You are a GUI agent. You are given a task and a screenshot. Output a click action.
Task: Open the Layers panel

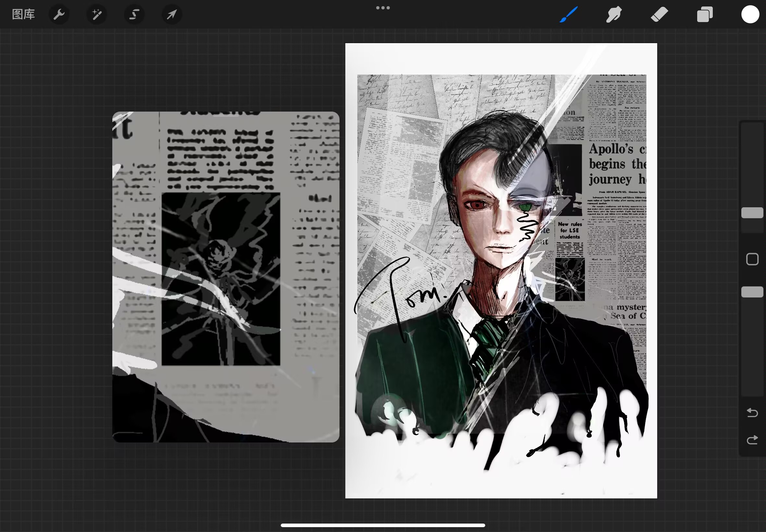pyautogui.click(x=705, y=14)
